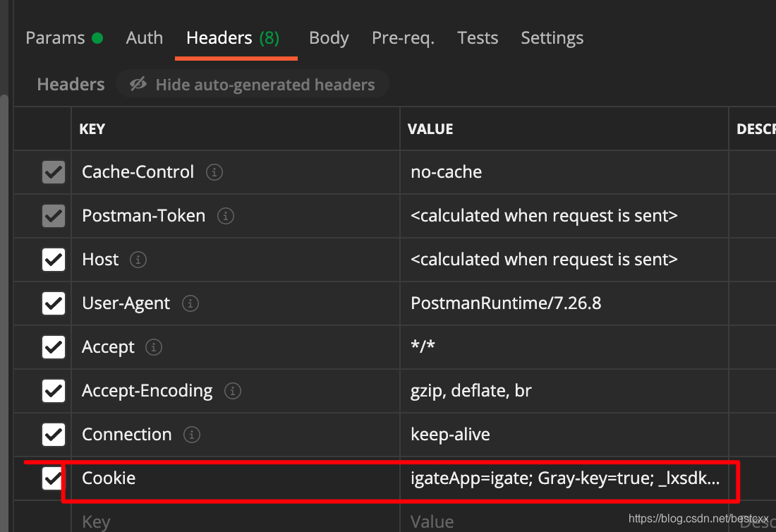
Task: Go to the Tests tab
Action: [478, 38]
